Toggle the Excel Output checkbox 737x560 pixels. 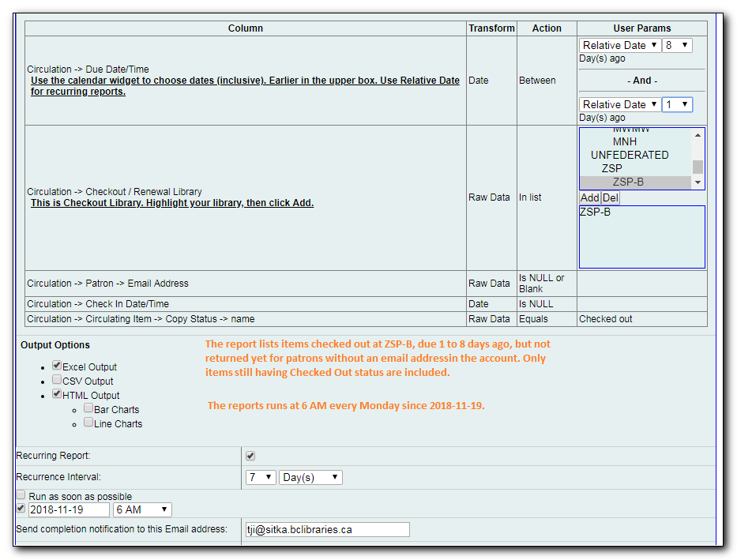(x=57, y=366)
